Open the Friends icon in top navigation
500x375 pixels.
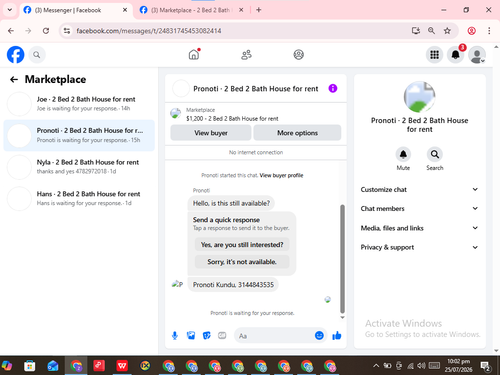(x=246, y=55)
